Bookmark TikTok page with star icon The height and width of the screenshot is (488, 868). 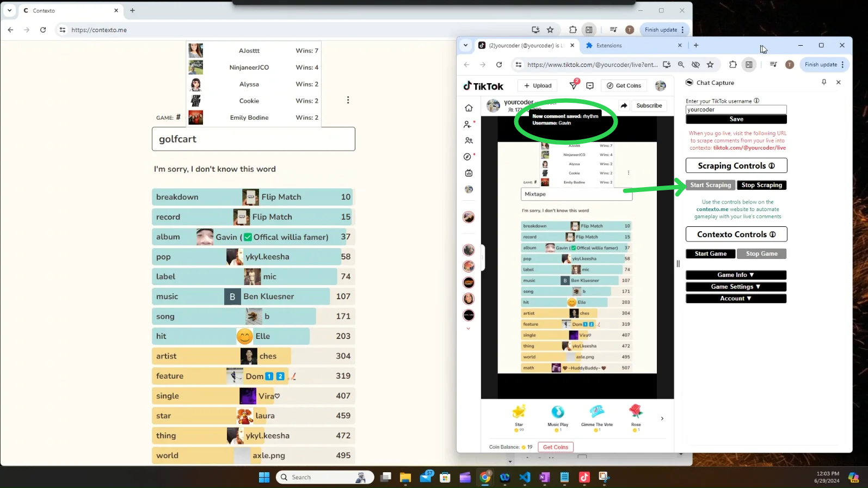(x=710, y=65)
